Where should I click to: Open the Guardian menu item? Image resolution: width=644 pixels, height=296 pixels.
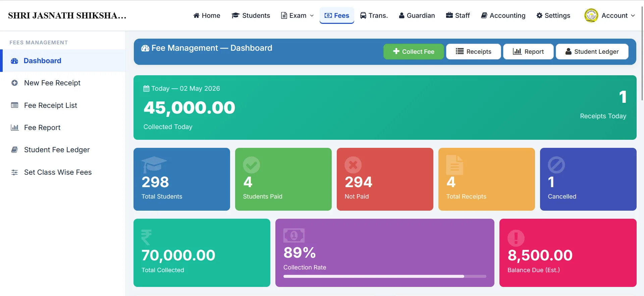point(417,15)
